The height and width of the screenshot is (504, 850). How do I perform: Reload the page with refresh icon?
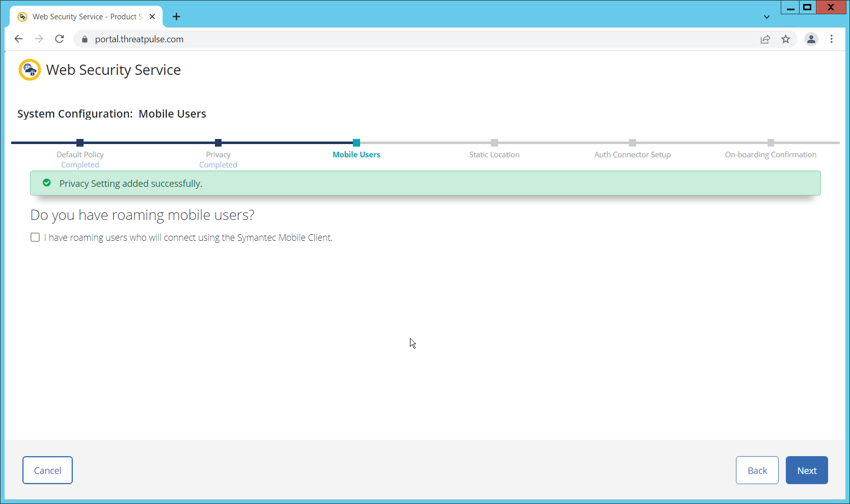(x=60, y=39)
